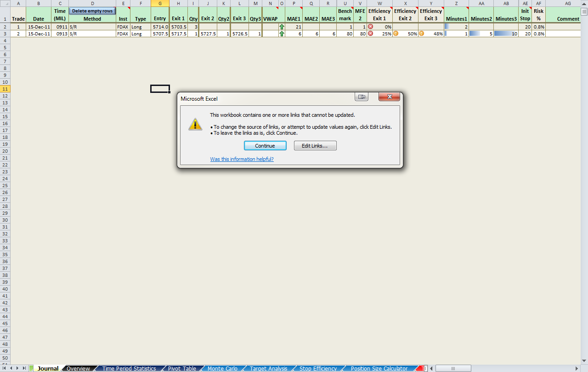
Task: Click the horizontal scrollbar thumb at the bottom
Action: tap(453, 368)
